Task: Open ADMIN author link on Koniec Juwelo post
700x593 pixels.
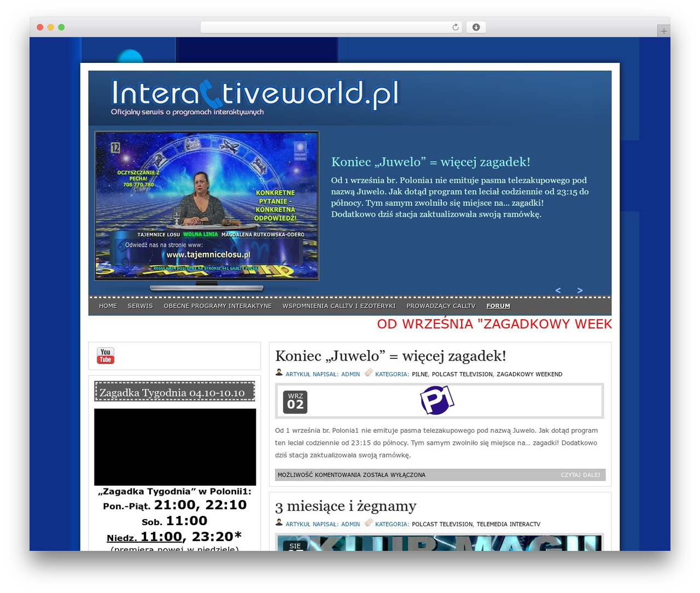Action: click(351, 374)
